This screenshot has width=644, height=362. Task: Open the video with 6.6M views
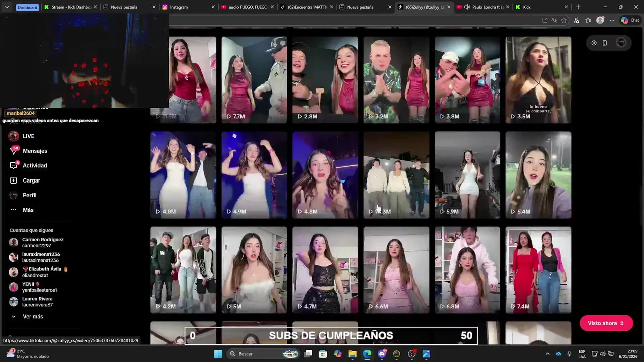tap(396, 270)
